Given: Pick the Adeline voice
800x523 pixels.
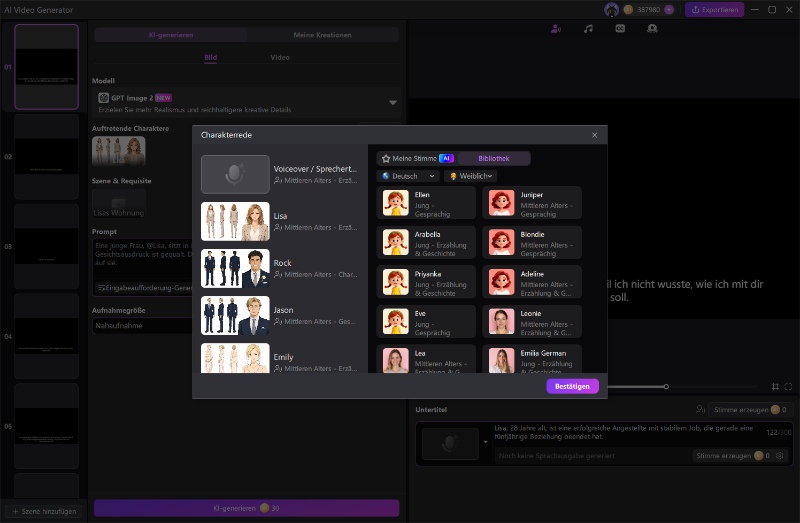Looking at the screenshot, I should coord(532,282).
